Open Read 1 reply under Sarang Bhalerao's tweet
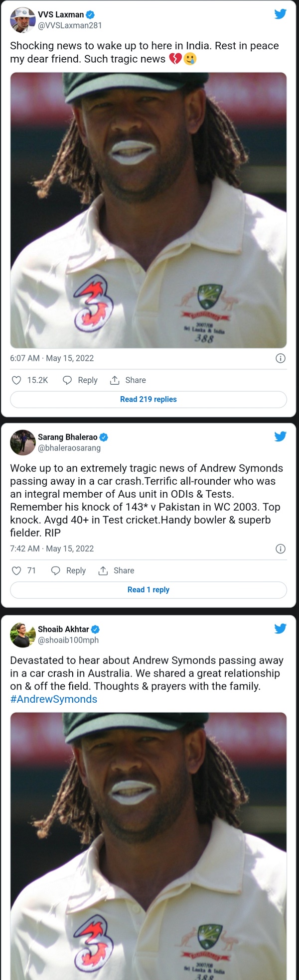This screenshot has height=980, width=299. click(x=148, y=589)
